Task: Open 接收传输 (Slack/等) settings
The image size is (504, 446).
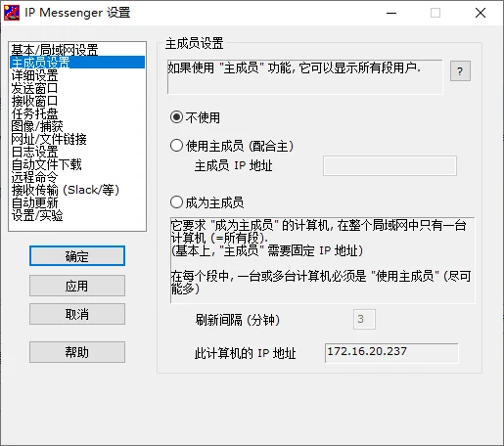Action: [77, 190]
